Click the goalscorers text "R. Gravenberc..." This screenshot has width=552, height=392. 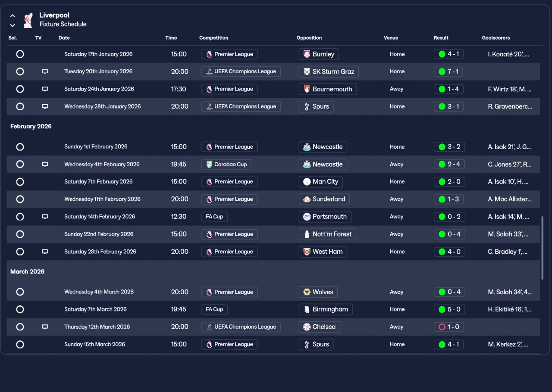tap(510, 106)
